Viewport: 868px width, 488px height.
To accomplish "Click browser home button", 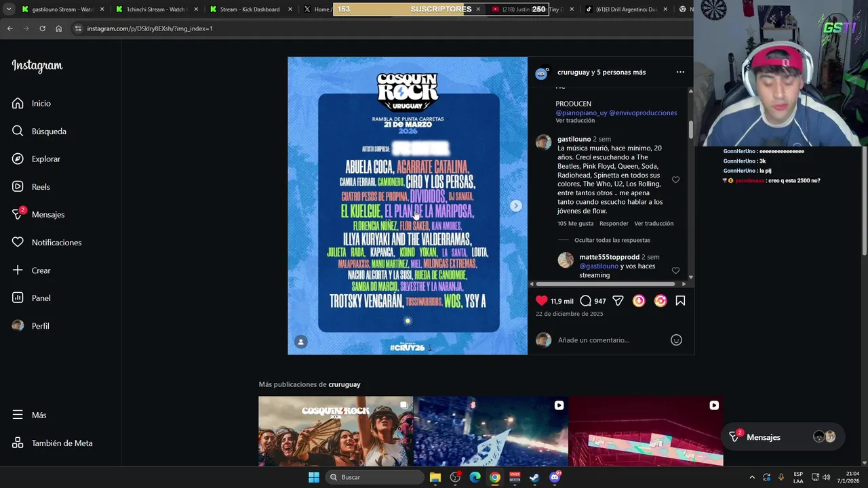I will [x=58, y=28].
